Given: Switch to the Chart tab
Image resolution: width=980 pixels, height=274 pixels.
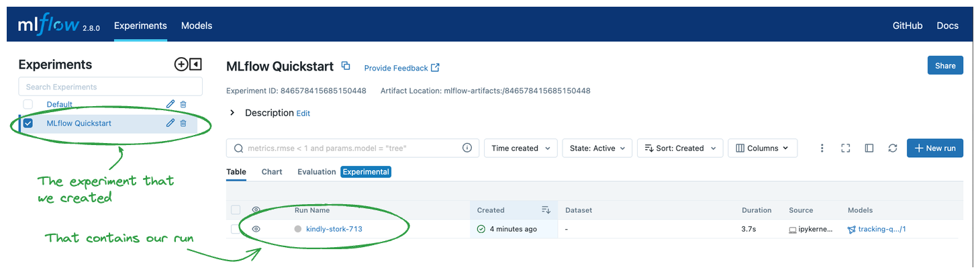Looking at the screenshot, I should pyautogui.click(x=272, y=172).
